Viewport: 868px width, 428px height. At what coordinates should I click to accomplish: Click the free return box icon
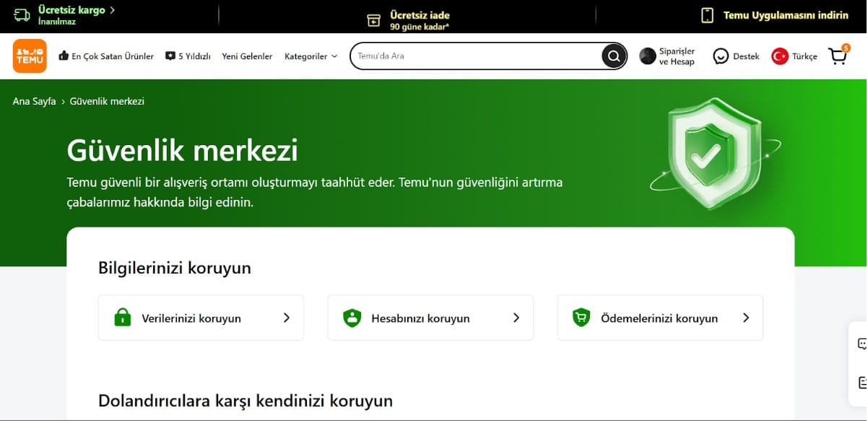(373, 18)
